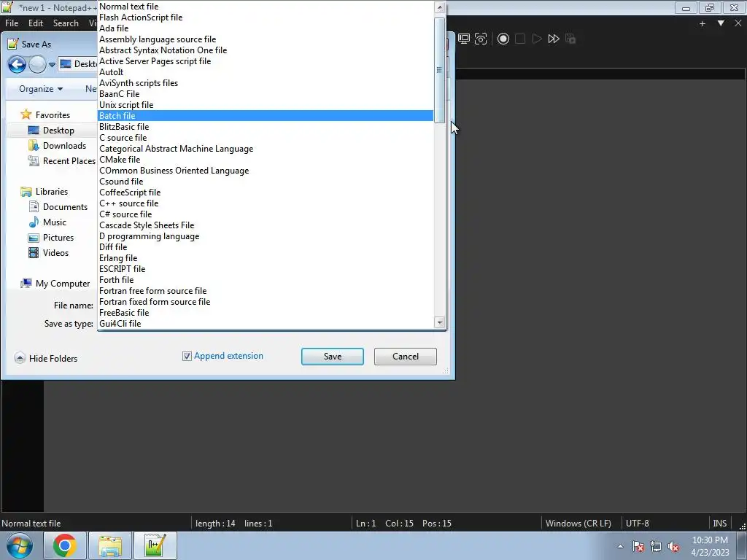The image size is (747, 560).
Task: Choose Active Server Pages script file
Action: pos(266,61)
